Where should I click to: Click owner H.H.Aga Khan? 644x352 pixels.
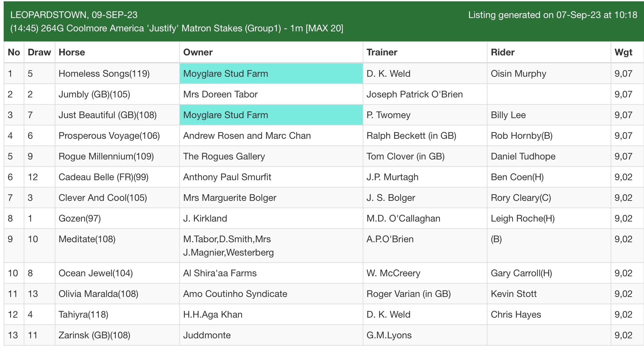click(x=213, y=315)
